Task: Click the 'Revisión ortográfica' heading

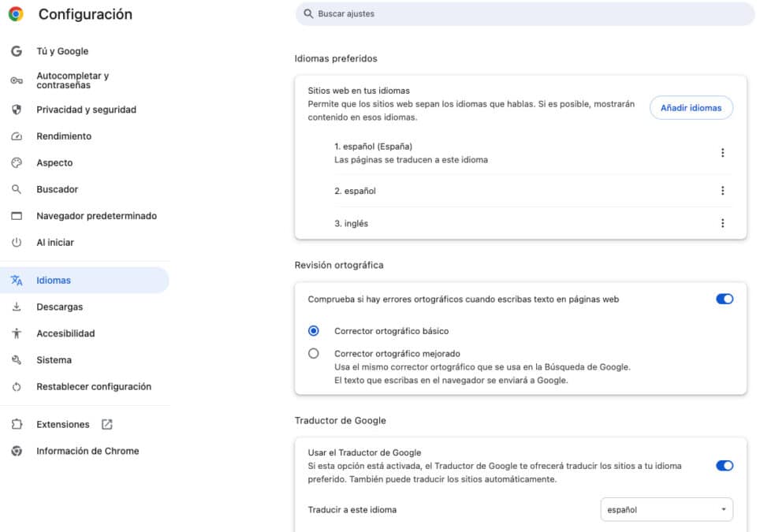Action: (x=339, y=265)
